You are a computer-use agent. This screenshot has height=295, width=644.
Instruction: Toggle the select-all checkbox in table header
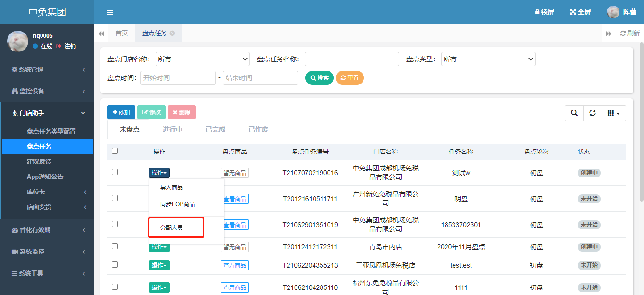[x=115, y=151]
